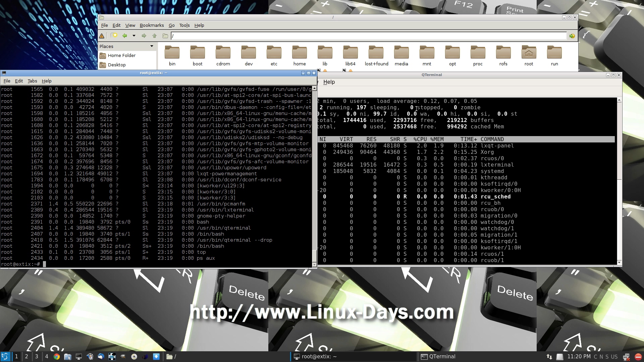The width and height of the screenshot is (644, 362).
Task: Switch to root@extix task in taskbar
Action: coord(354,357)
